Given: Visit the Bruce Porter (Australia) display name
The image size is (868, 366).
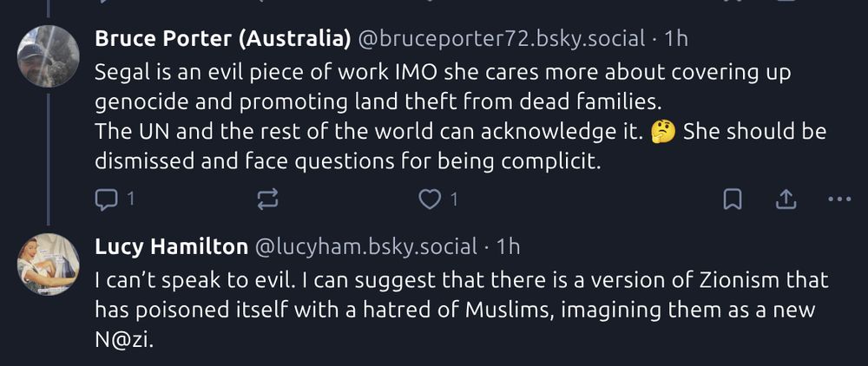Looking at the screenshot, I should pyautogui.click(x=222, y=39).
